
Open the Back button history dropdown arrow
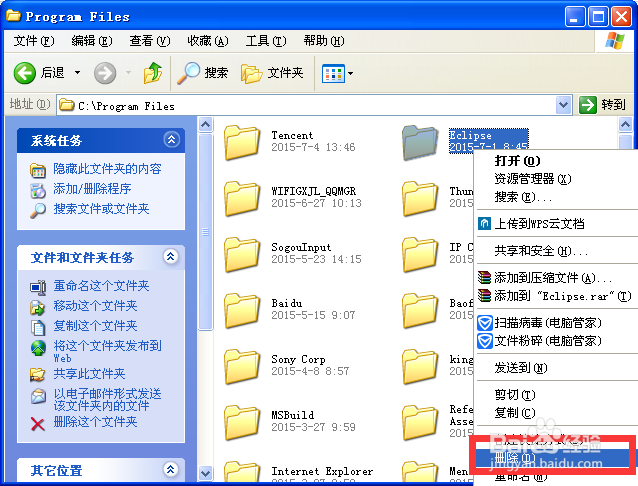(x=77, y=73)
